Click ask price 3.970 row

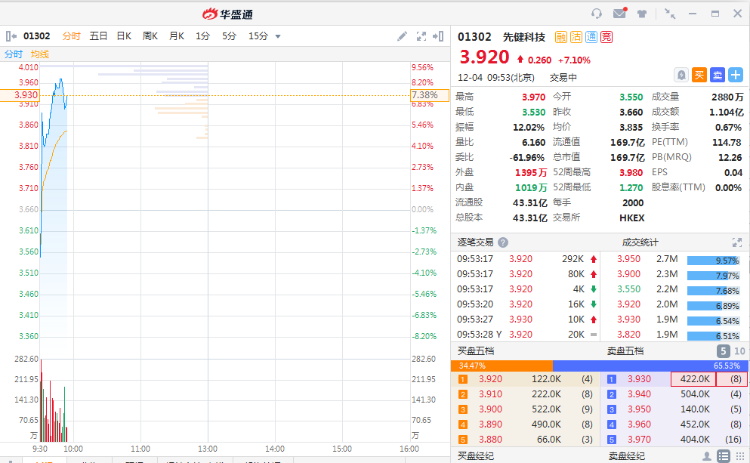(x=674, y=440)
